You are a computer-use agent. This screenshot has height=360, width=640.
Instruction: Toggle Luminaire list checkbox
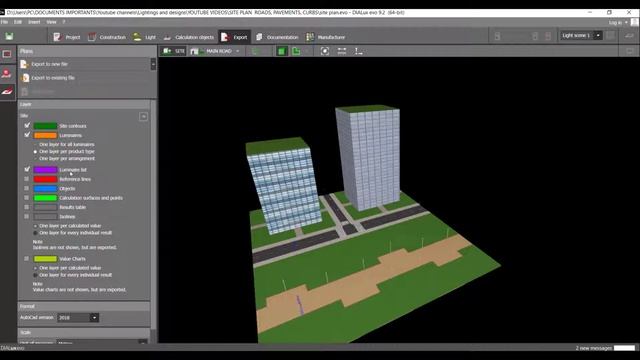(27, 169)
